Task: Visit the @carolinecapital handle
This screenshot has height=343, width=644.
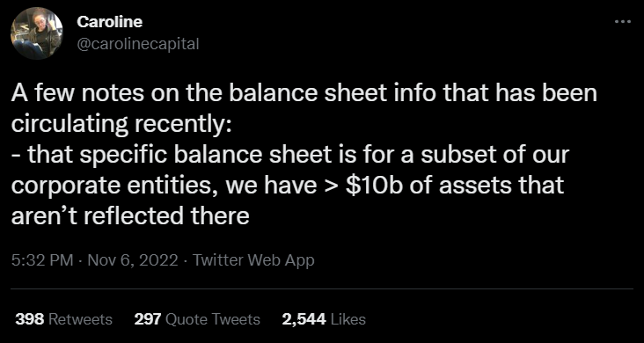Action: click(138, 43)
